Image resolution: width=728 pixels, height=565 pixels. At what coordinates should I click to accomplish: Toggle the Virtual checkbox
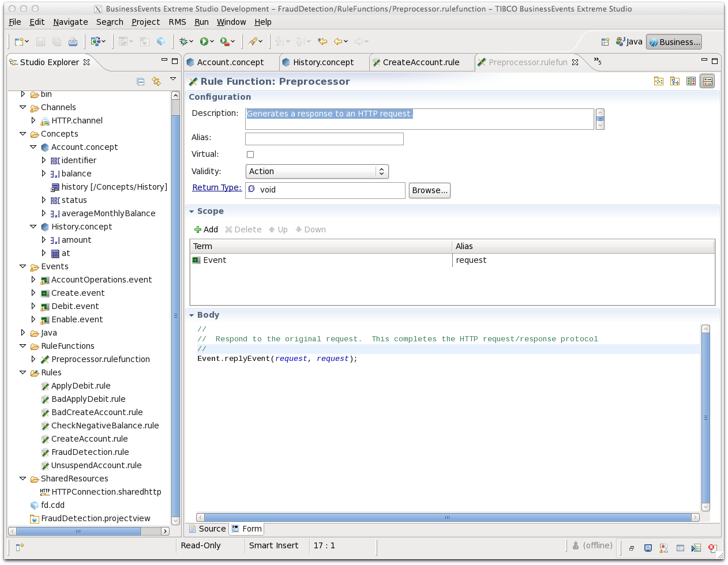tap(250, 155)
